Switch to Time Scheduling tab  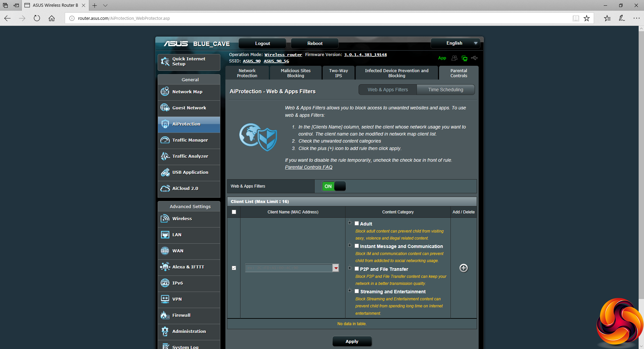coord(445,90)
